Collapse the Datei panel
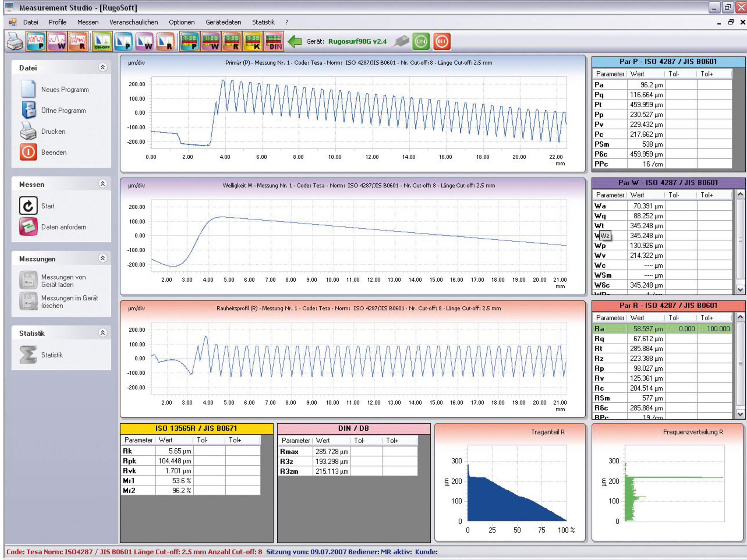Image resolution: width=747 pixels, height=560 pixels. coord(103,67)
